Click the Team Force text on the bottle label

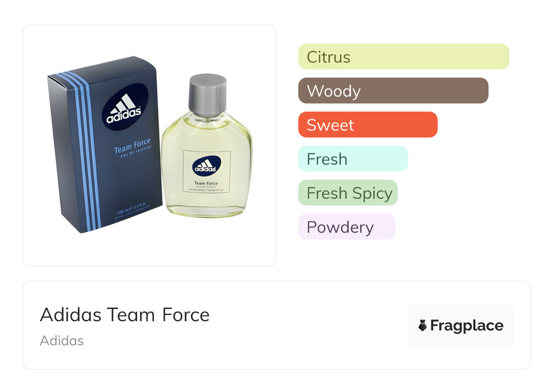point(206,183)
